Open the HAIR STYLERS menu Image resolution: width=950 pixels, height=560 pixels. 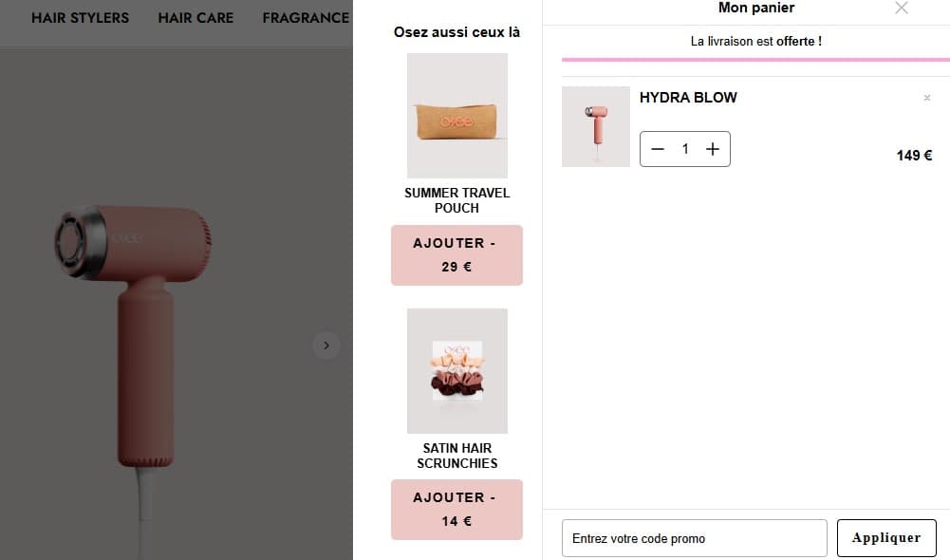click(81, 17)
